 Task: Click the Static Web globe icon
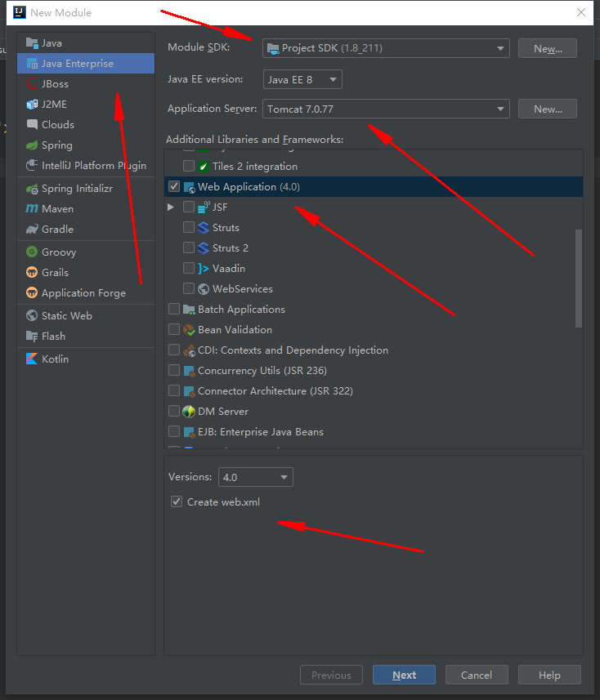coord(32,315)
